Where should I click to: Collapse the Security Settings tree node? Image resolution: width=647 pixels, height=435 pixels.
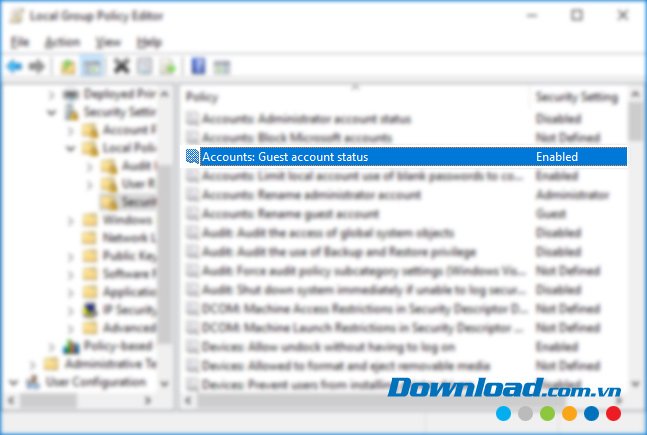52,112
